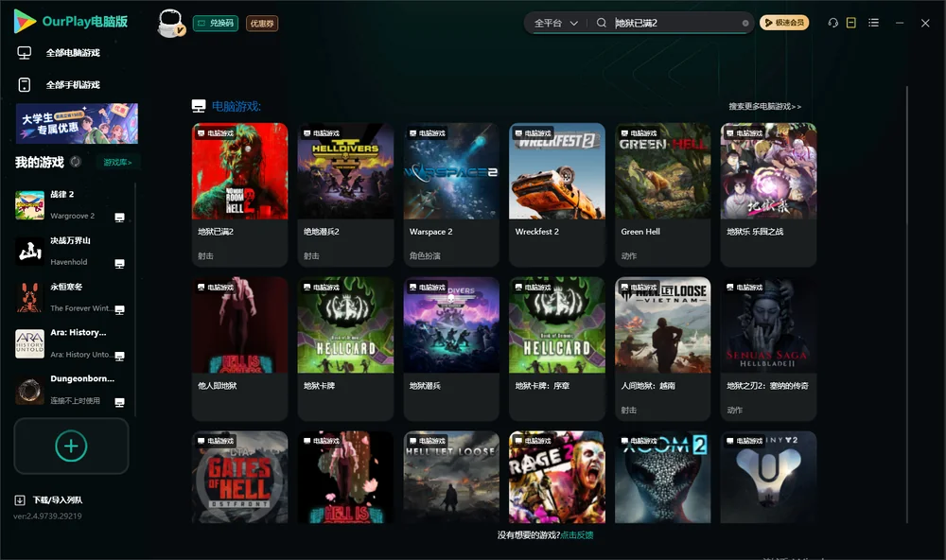946x560 pixels.
Task: Click PC badge on Dungeonborne row
Action: point(119,403)
